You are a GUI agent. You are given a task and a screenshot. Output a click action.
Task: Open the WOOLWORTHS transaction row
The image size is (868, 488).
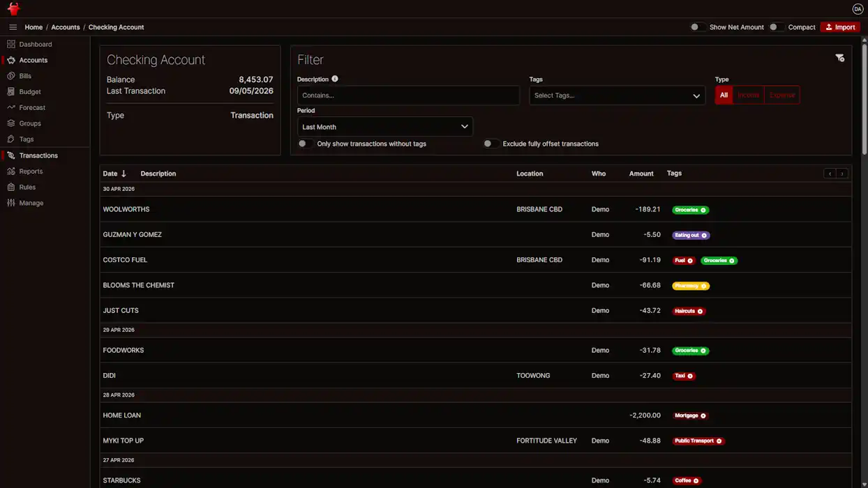point(476,209)
